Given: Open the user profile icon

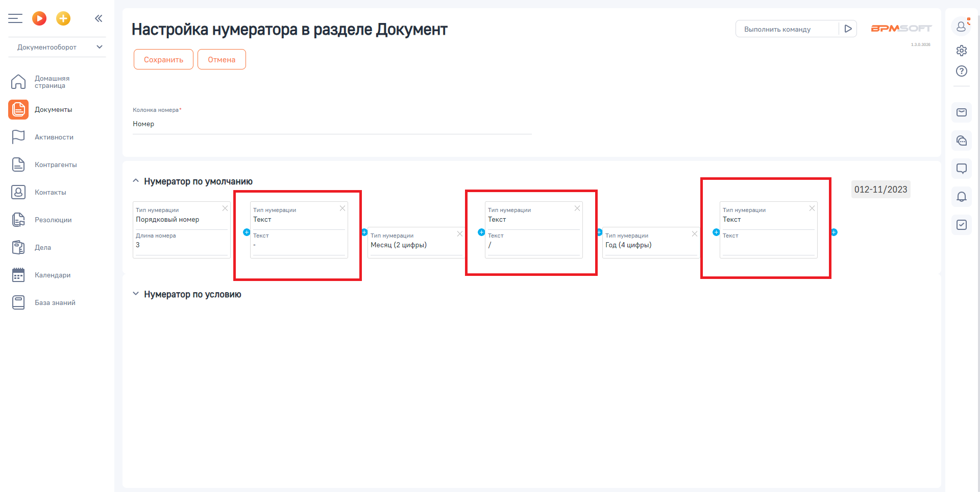Looking at the screenshot, I should click(x=961, y=26).
